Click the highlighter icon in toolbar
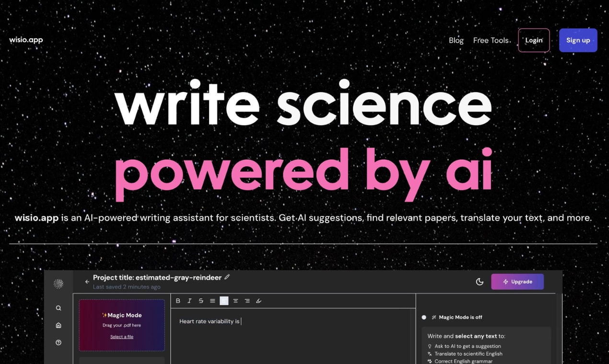 258,301
